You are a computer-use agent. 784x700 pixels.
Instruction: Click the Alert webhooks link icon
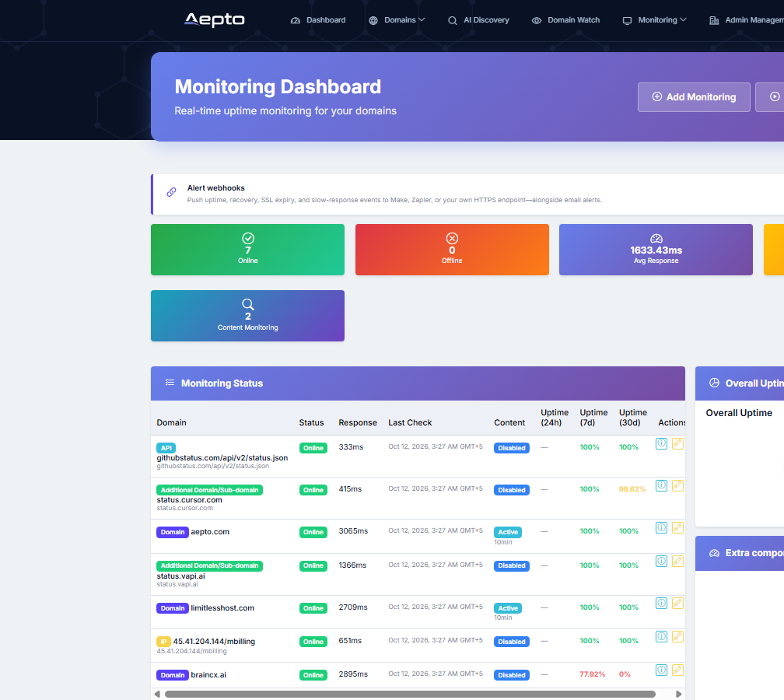tap(171, 192)
